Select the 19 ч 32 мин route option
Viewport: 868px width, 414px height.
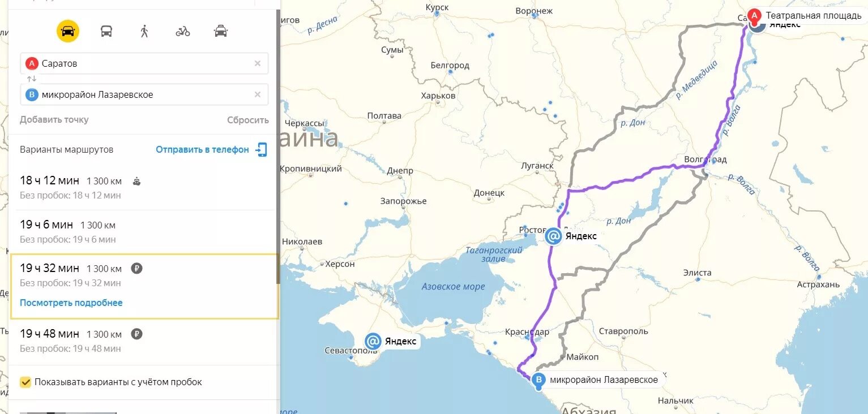(144, 286)
